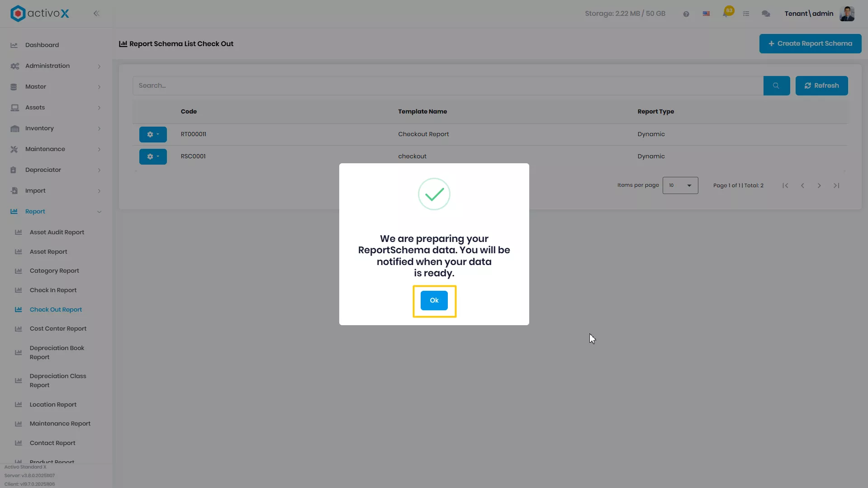Go to previous page icon
Viewport: 868px width, 488px height.
802,185
